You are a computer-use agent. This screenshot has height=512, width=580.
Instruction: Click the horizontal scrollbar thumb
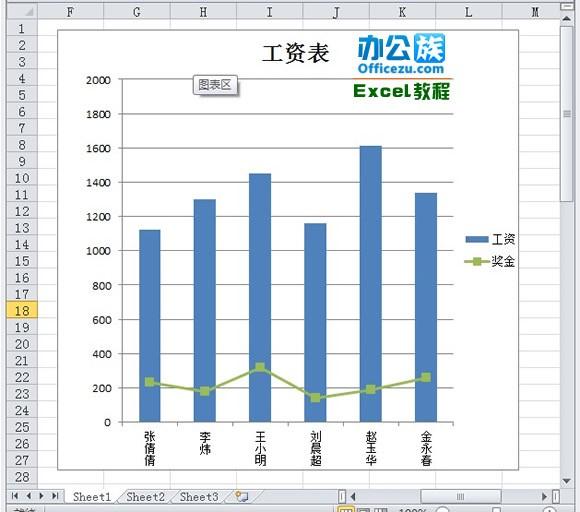pyautogui.click(x=461, y=496)
